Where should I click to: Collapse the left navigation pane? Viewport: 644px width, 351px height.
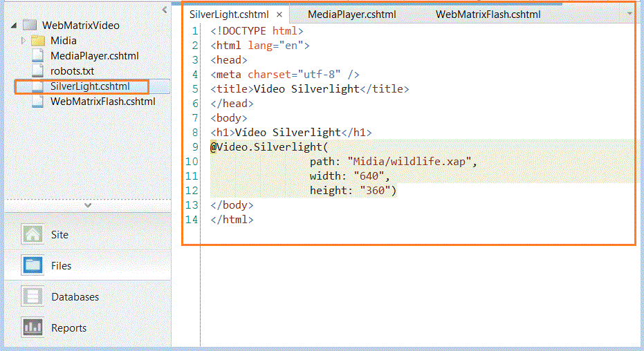click(x=165, y=10)
